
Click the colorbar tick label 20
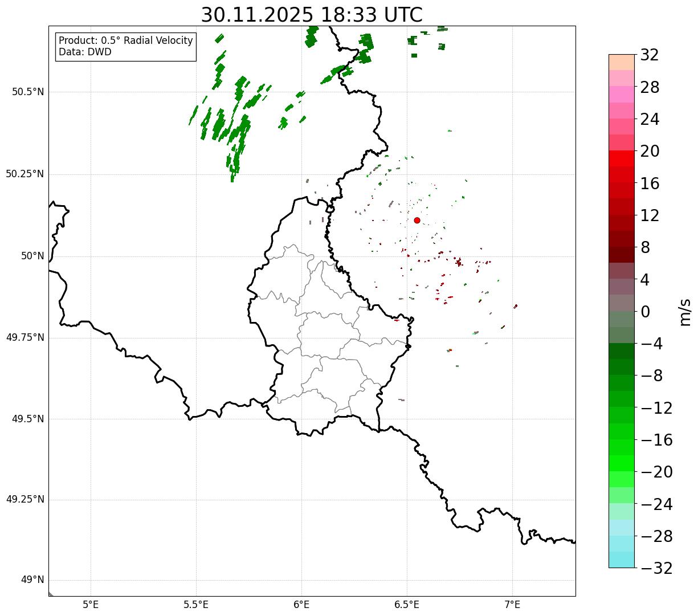pos(650,152)
